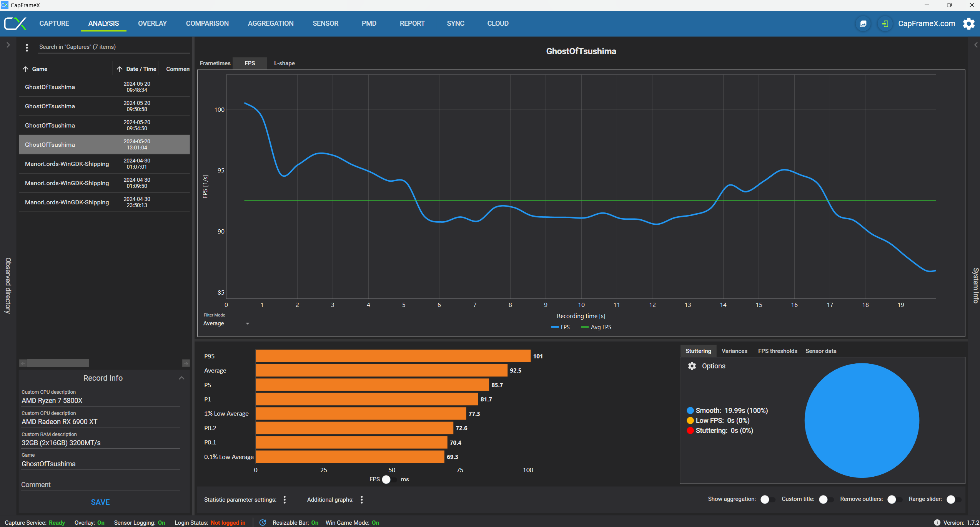Viewport: 980px width, 527px height.
Task: Click the refresh icon in status bar
Action: pyautogui.click(x=263, y=522)
